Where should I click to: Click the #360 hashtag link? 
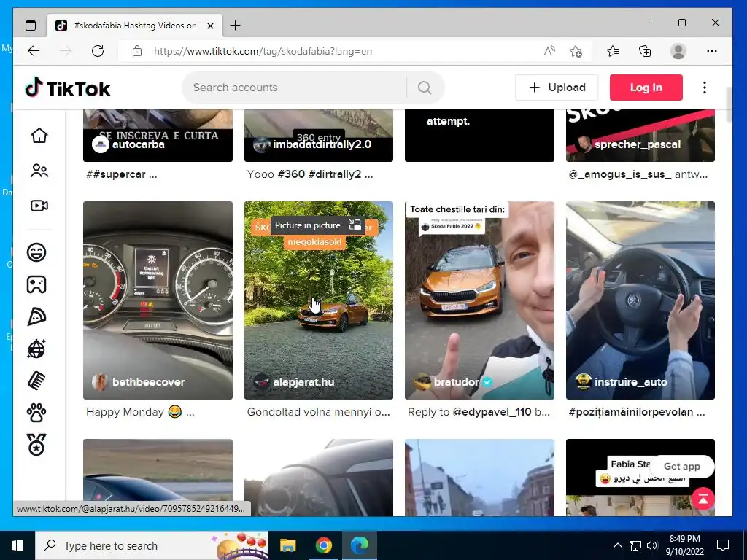pos(291,174)
